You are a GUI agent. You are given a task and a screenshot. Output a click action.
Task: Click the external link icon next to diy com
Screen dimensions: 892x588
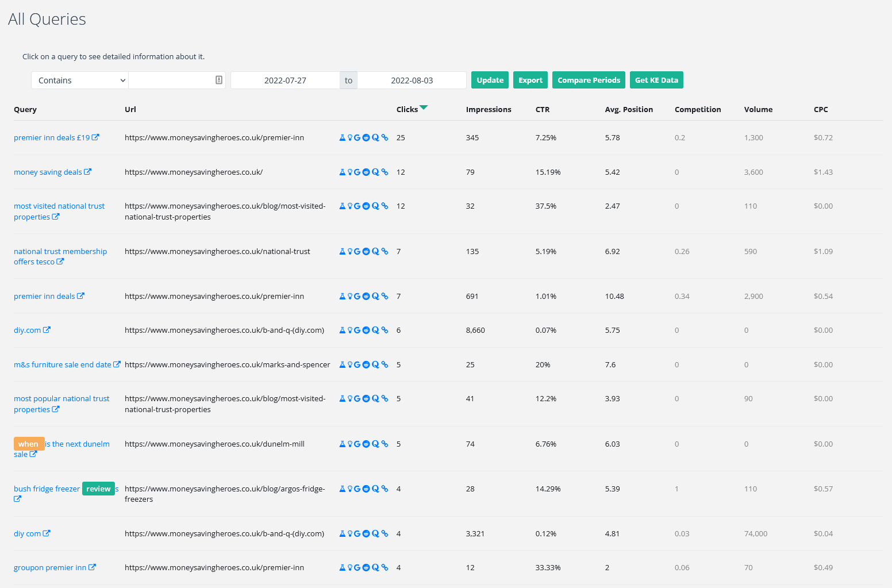(x=47, y=533)
